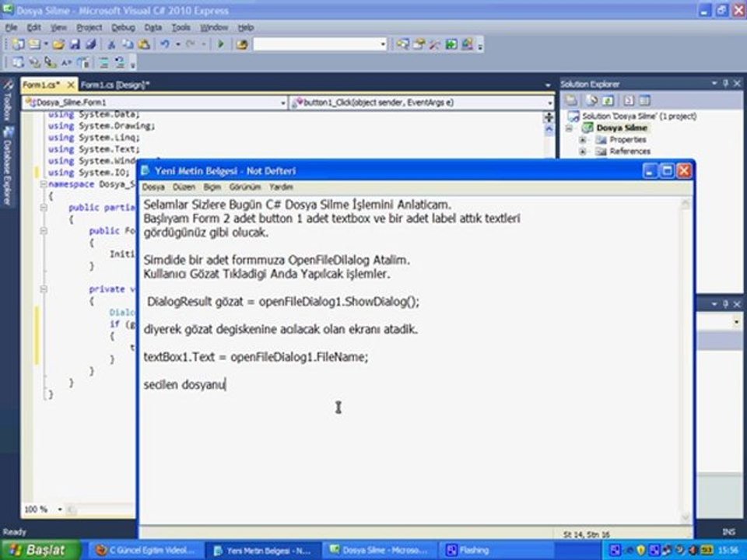
Task: Open the Add New Item dropdown arrow
Action: click(x=46, y=44)
